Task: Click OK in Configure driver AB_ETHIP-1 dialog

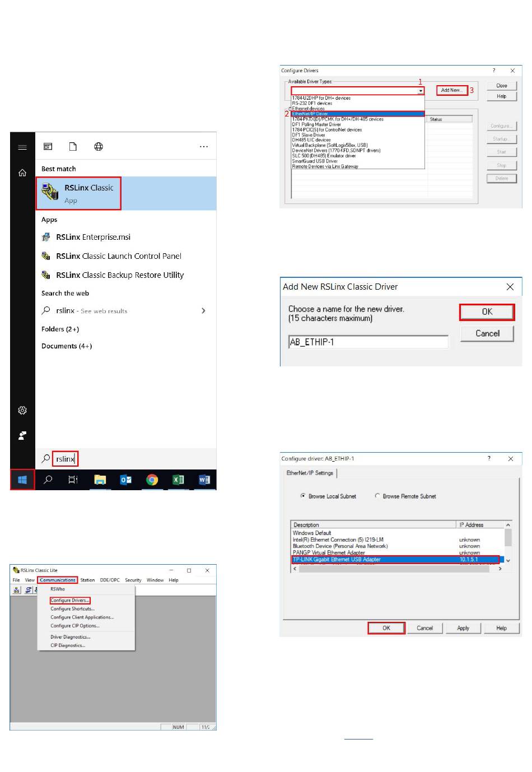Action: (386, 628)
